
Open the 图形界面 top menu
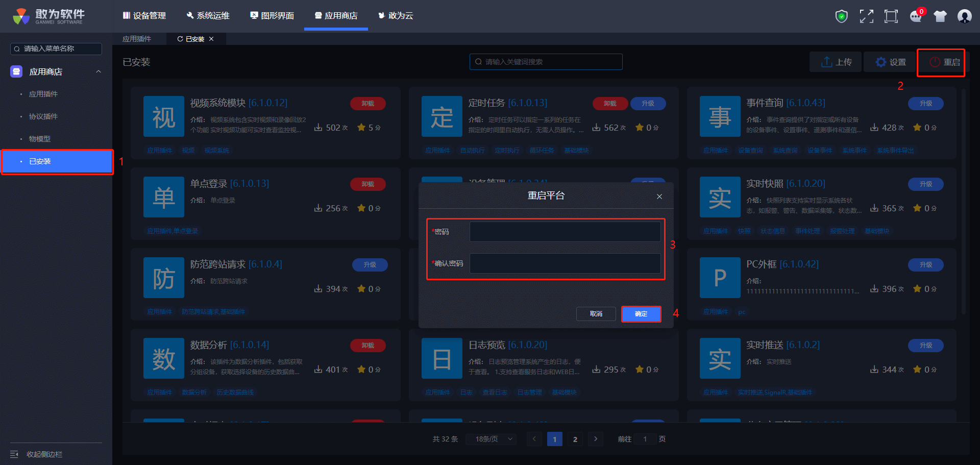point(272,16)
